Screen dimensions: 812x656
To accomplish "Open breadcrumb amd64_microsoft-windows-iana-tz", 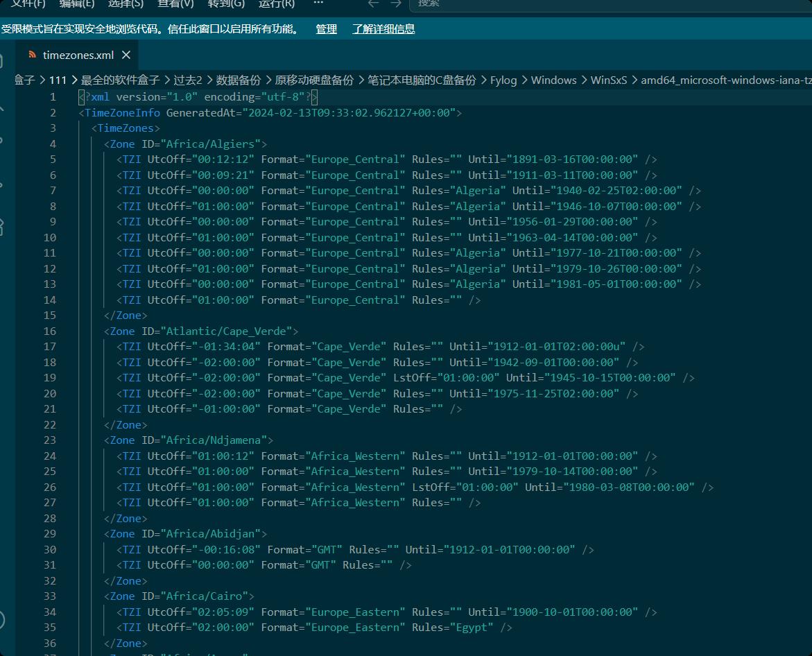I will pos(726,80).
